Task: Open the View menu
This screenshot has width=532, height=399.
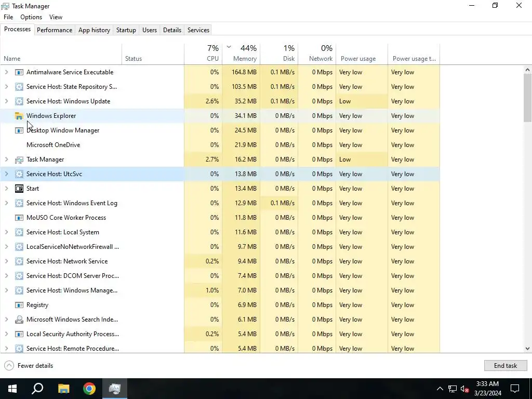Action: point(56,17)
